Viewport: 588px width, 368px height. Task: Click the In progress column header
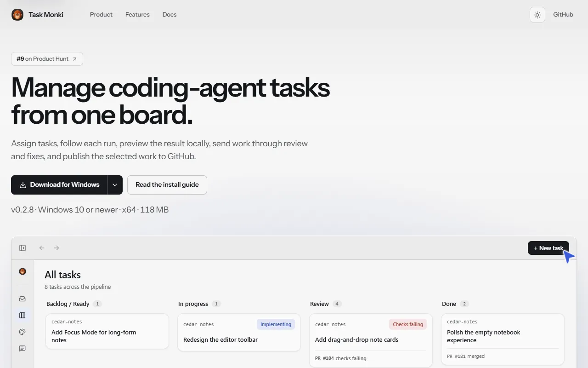coord(193,304)
